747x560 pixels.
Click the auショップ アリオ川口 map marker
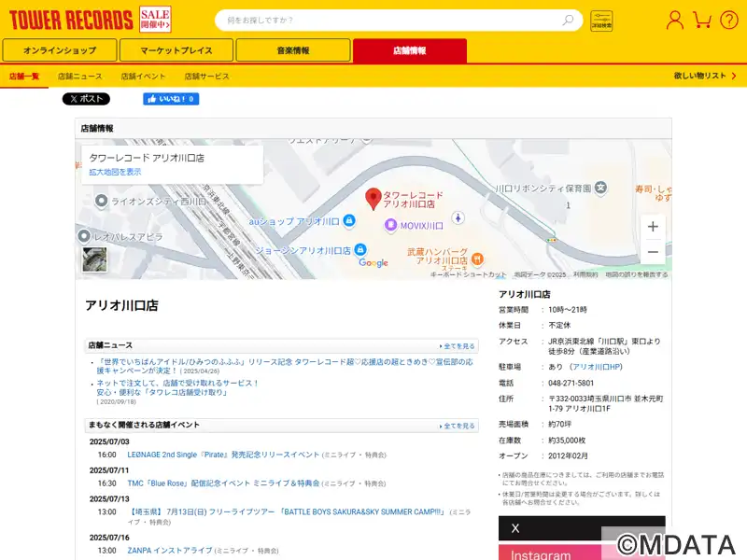point(349,220)
